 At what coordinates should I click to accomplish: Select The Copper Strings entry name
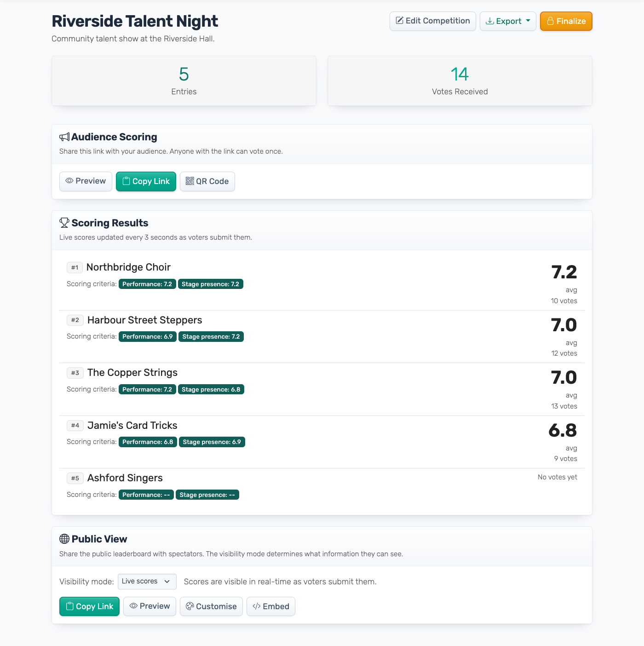[132, 373]
